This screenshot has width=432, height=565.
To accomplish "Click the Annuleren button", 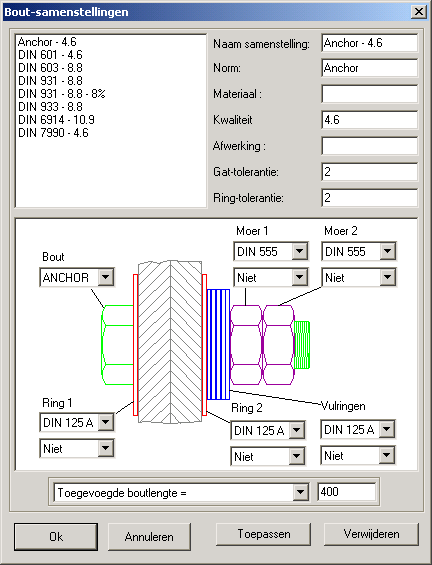I will (x=149, y=537).
